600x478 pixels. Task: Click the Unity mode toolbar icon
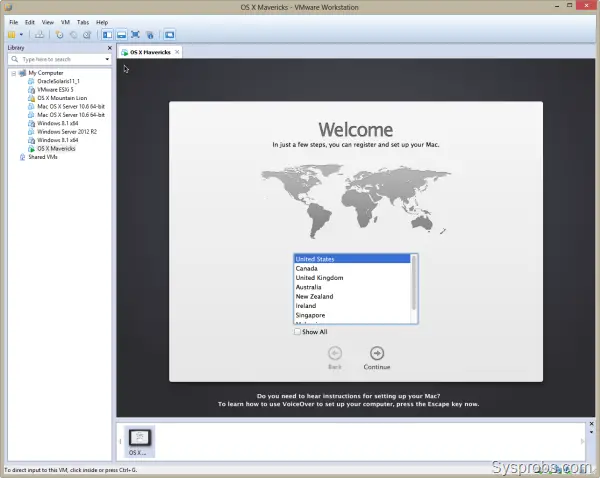pos(150,35)
